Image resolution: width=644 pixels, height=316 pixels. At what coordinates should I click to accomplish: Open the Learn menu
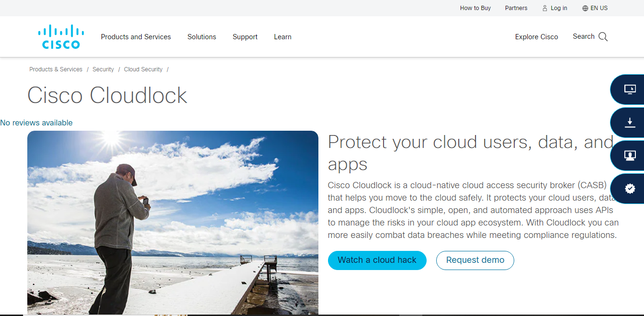coord(282,37)
